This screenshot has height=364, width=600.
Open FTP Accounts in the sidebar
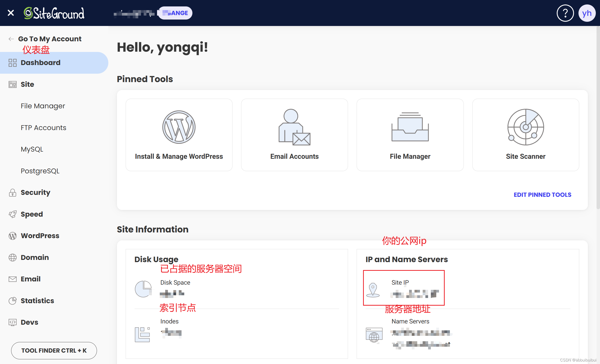(43, 128)
